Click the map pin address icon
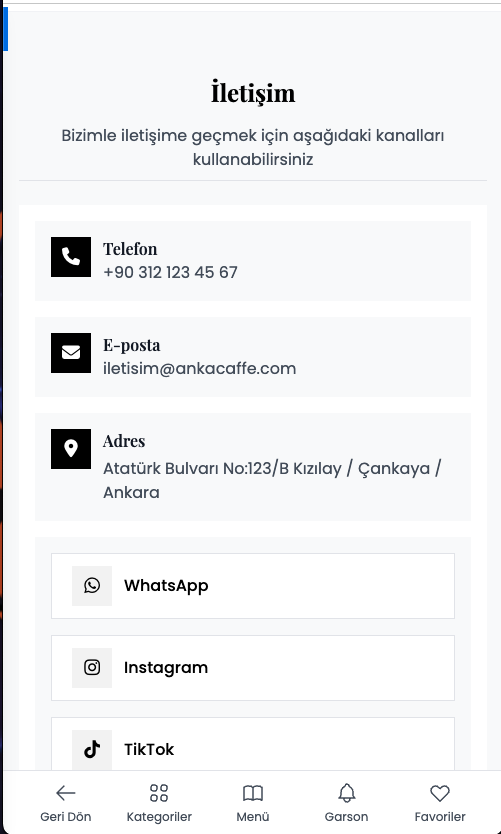 click(x=71, y=449)
